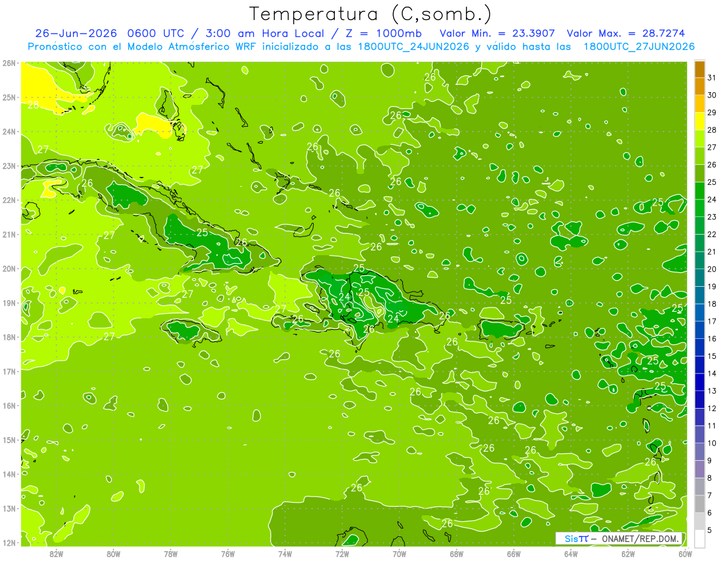Image resolution: width=728 pixels, height=562 pixels.
Task: Click the "28" contour label on the map
Action: [33, 105]
